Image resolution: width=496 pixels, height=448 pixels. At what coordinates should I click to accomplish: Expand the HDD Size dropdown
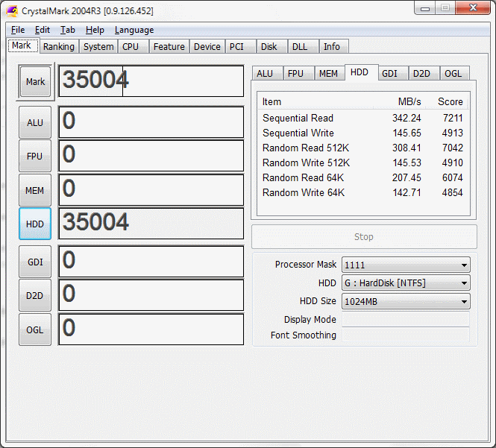tap(406, 302)
